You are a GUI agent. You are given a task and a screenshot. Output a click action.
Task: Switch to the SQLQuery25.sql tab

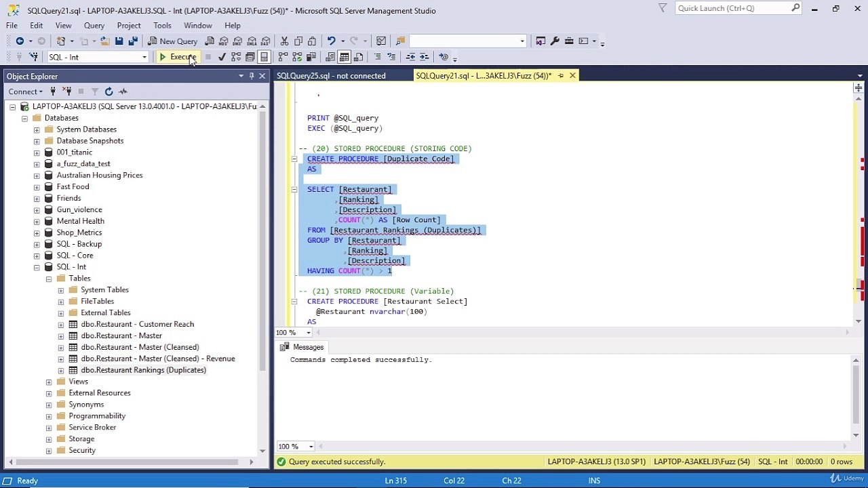331,76
